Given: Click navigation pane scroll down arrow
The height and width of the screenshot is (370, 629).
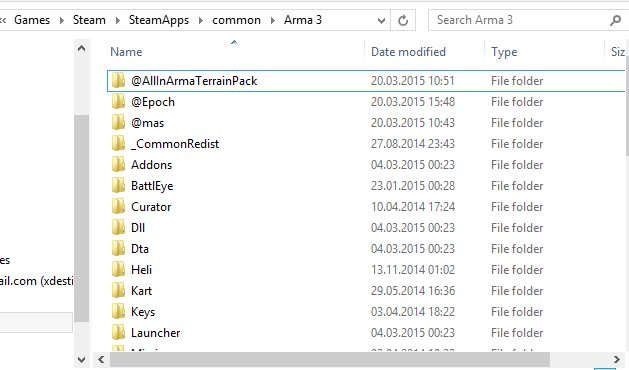Looking at the screenshot, I should [x=81, y=359].
